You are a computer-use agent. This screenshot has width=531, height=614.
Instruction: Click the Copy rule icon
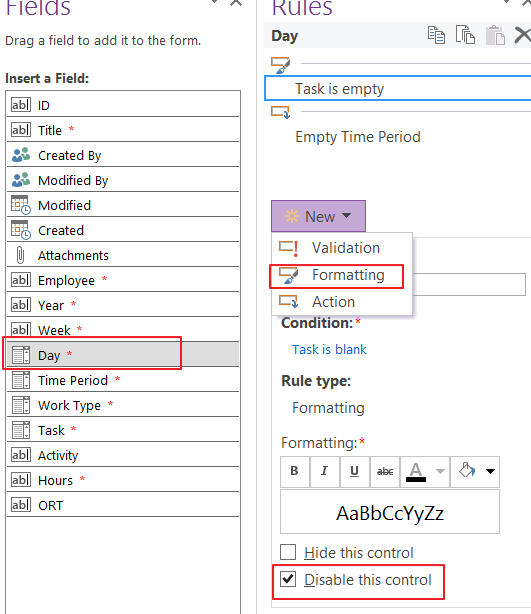[x=436, y=35]
